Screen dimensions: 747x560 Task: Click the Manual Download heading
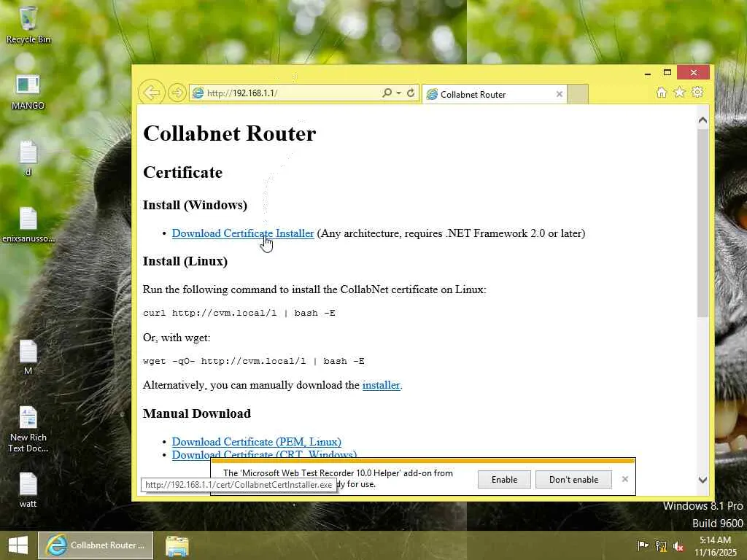point(197,413)
